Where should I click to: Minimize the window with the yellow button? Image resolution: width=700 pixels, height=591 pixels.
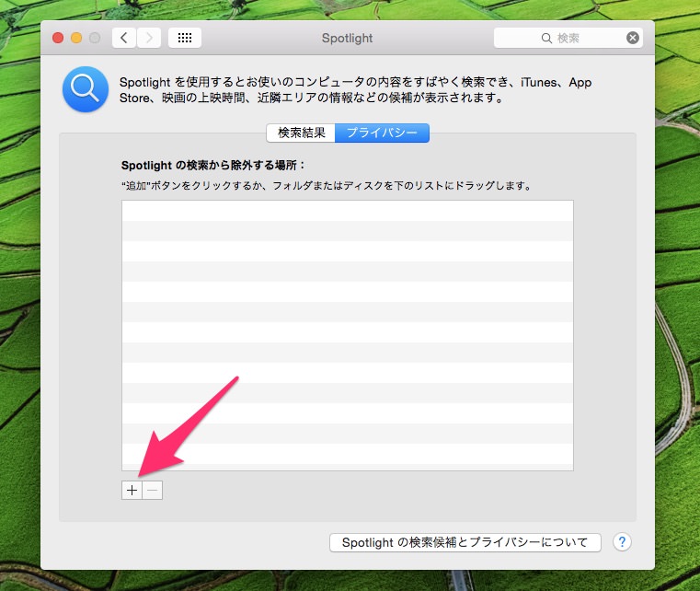[x=76, y=38]
